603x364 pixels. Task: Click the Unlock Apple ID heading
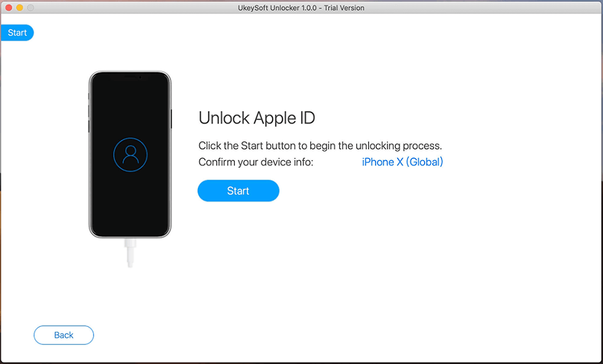tap(256, 117)
